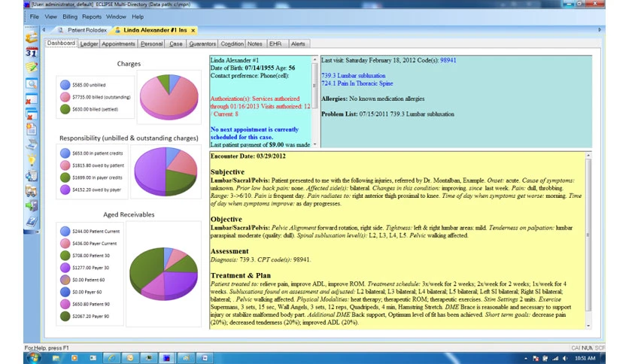Click the notepad with pencil sidebar icon

coord(32,68)
